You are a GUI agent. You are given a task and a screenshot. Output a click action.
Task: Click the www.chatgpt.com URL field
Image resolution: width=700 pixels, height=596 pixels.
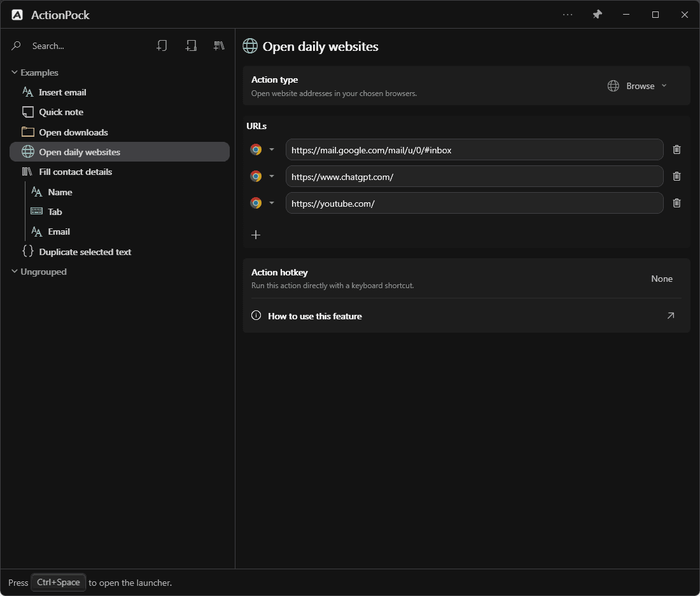pyautogui.click(x=474, y=176)
